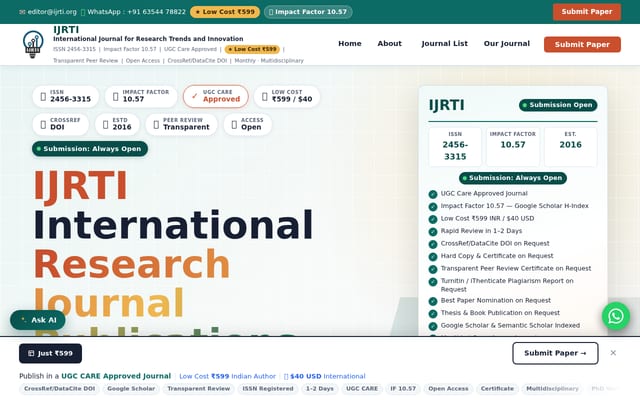Click header text 'CrossRef/DataCite DOI'
The image size is (640, 400).
(x=197, y=60)
